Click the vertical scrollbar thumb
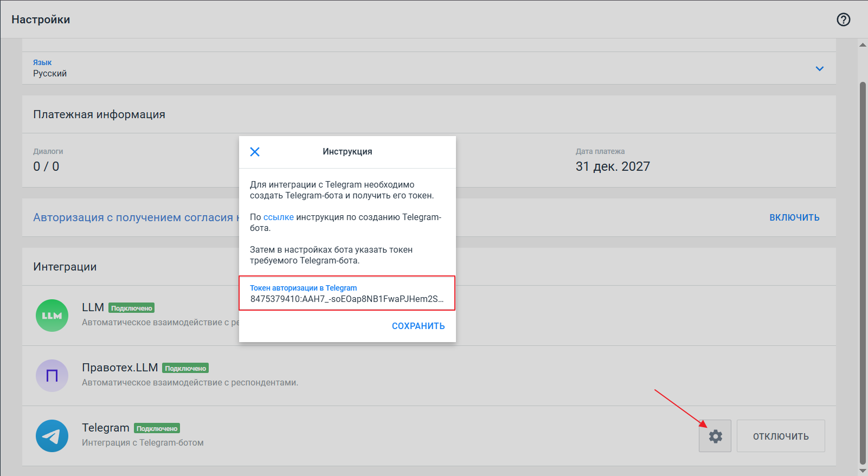The width and height of the screenshot is (868, 476). (x=863, y=271)
